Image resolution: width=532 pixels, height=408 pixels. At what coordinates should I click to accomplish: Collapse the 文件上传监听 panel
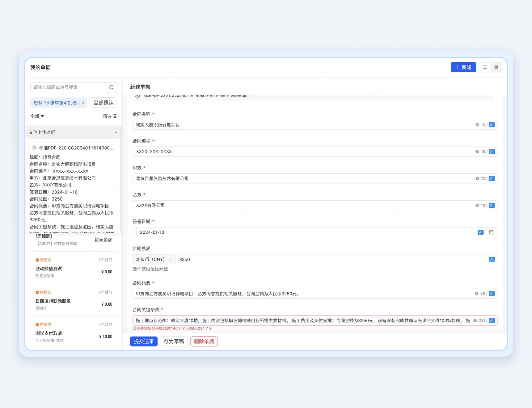point(116,132)
